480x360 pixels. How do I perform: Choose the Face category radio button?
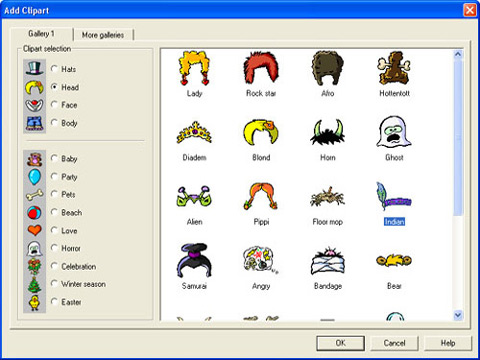(x=54, y=105)
